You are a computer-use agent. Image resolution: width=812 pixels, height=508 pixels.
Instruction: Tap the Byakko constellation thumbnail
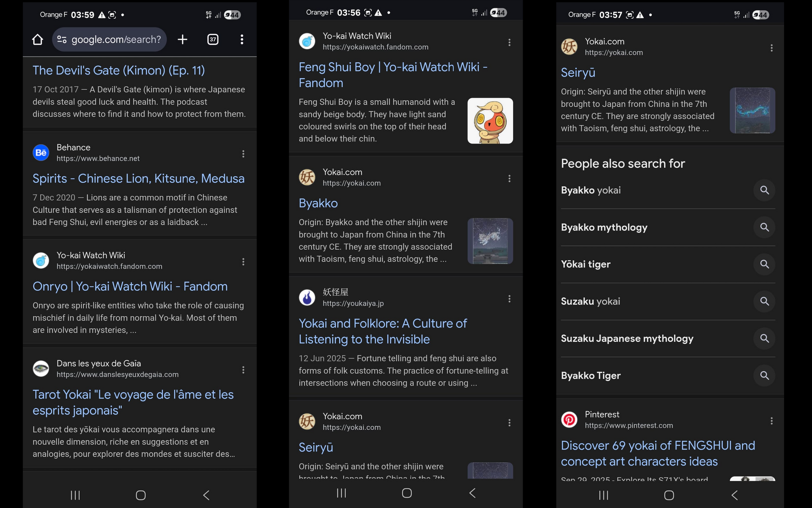coord(490,241)
